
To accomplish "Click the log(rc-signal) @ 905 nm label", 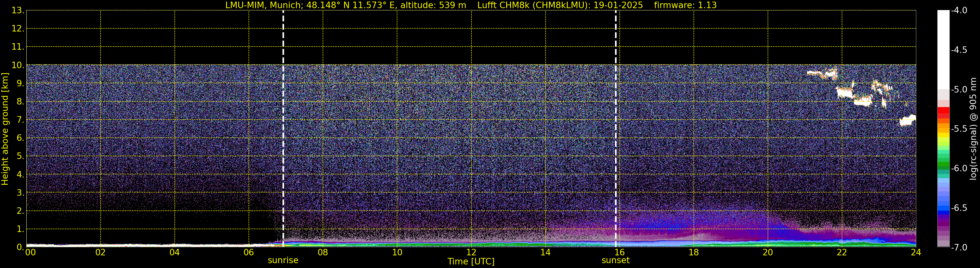I will pos(973,129).
